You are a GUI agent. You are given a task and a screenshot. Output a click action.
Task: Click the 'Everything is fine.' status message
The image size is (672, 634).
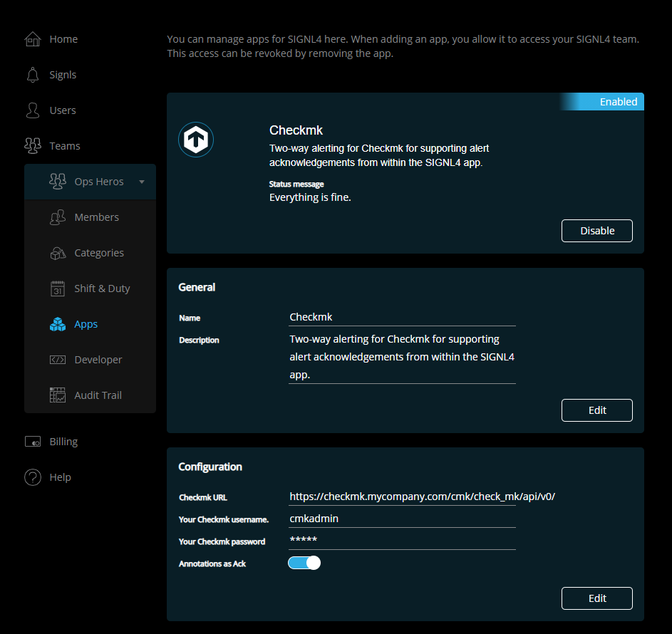(310, 197)
